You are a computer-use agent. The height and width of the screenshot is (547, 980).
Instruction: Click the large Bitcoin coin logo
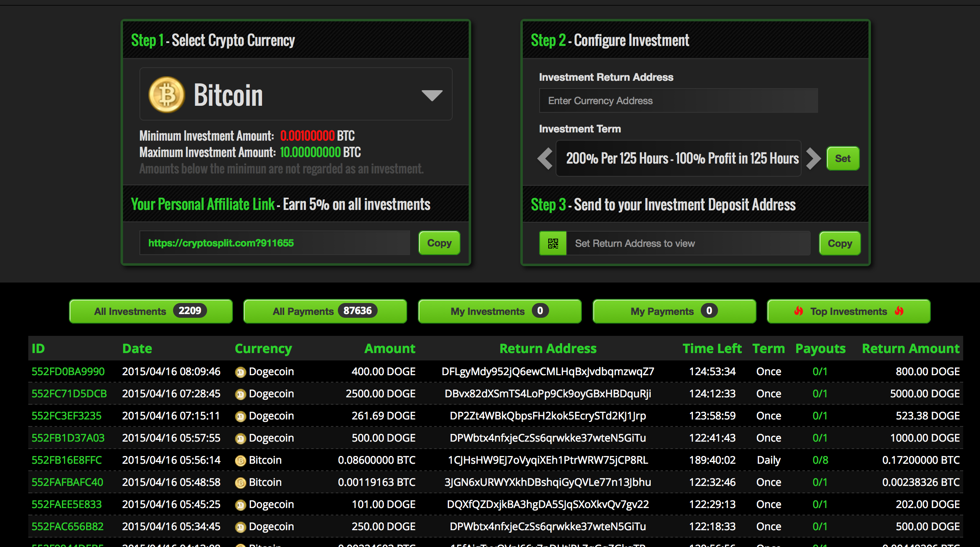(x=166, y=95)
